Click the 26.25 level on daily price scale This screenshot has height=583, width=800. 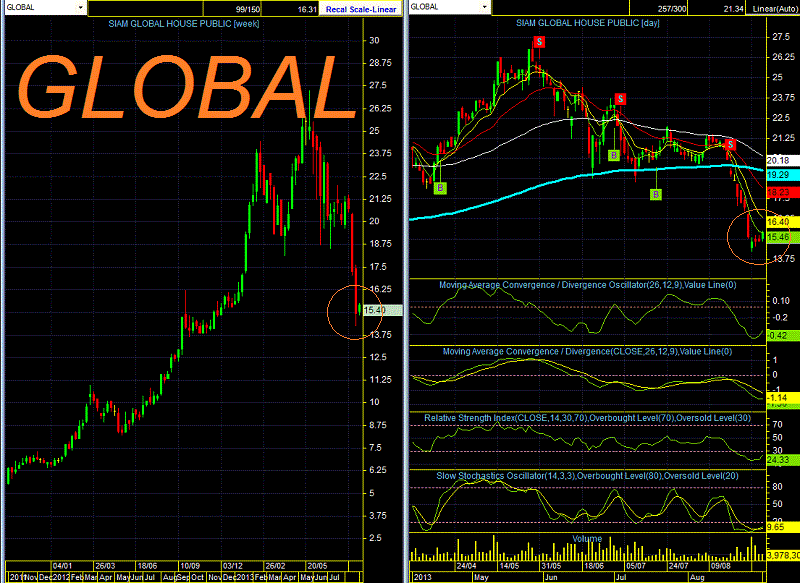point(783,57)
